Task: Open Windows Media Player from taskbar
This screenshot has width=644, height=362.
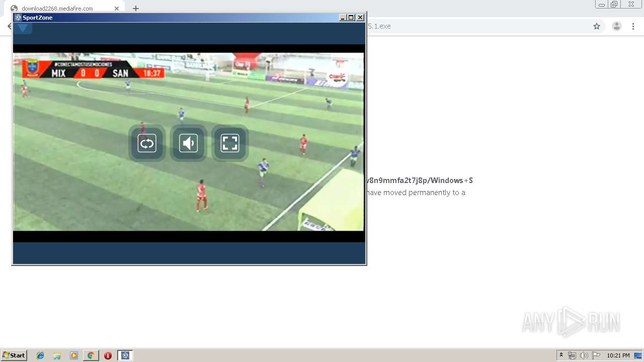Action: [x=74, y=355]
